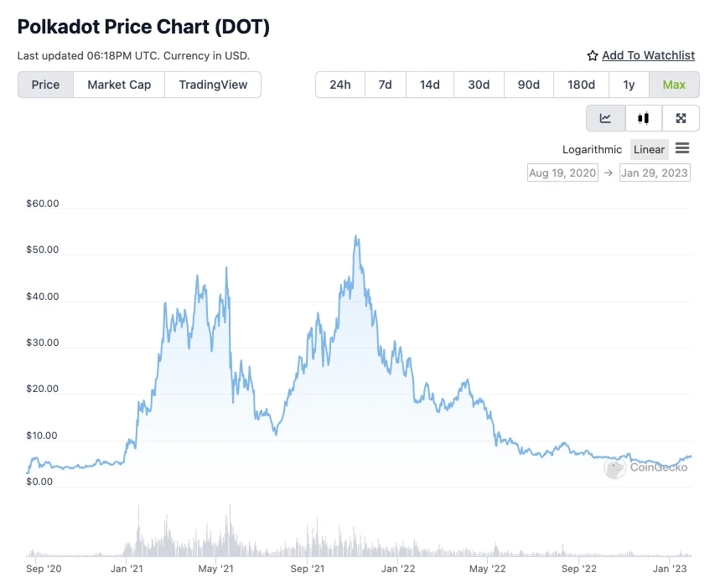Screen dimensions: 710x588
Task: Click the price peak near $54
Action: [356, 236]
